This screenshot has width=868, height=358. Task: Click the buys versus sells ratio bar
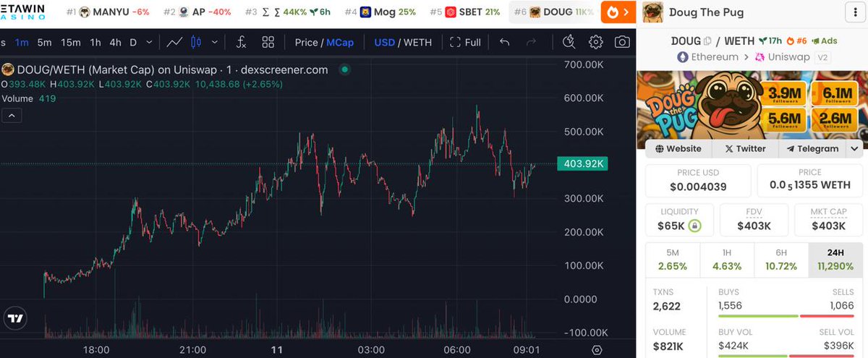point(786,315)
